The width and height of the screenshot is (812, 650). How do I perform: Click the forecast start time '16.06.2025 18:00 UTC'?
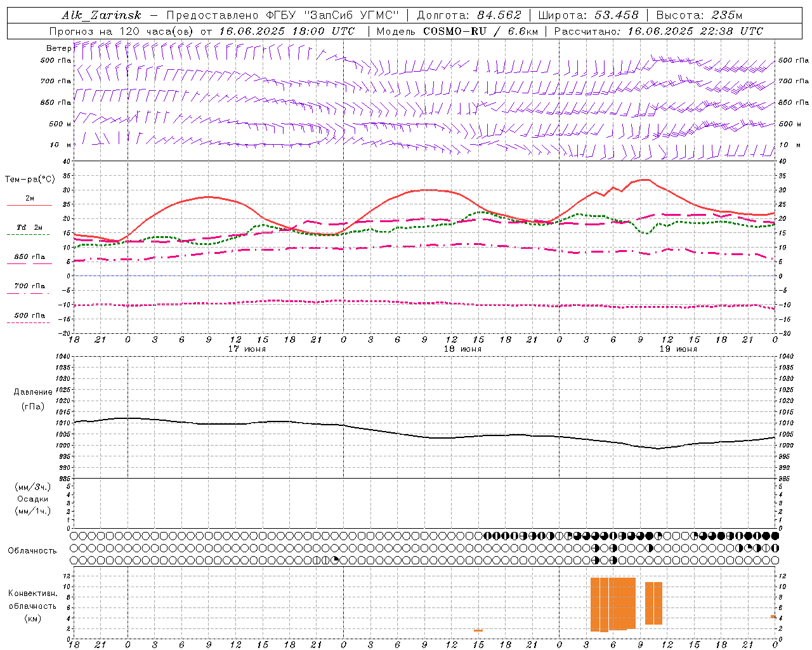(x=287, y=31)
